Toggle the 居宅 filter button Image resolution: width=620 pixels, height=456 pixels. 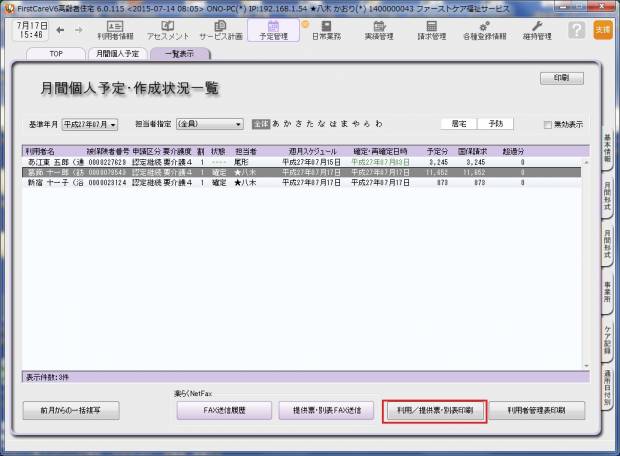pos(458,124)
